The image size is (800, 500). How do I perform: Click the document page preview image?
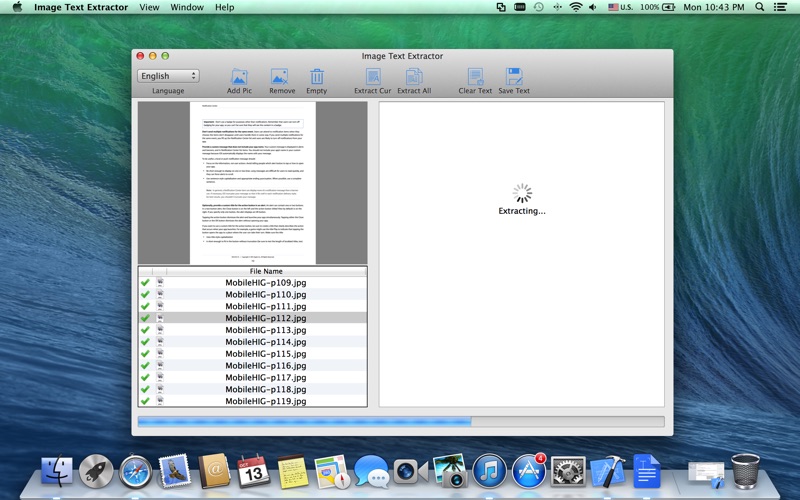point(253,183)
